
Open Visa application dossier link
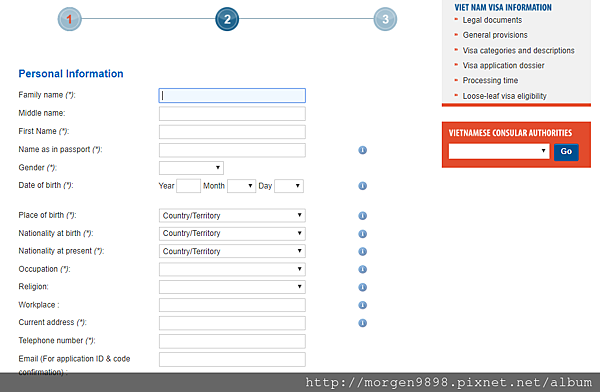[x=503, y=65]
